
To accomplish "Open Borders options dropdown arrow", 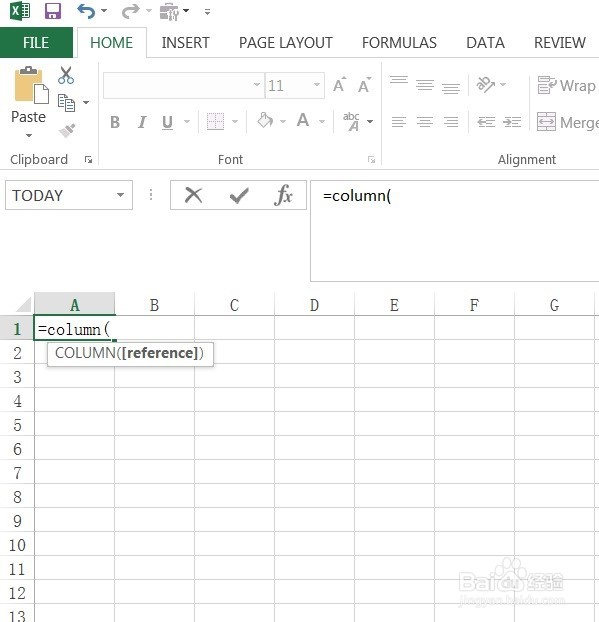I will [235, 121].
